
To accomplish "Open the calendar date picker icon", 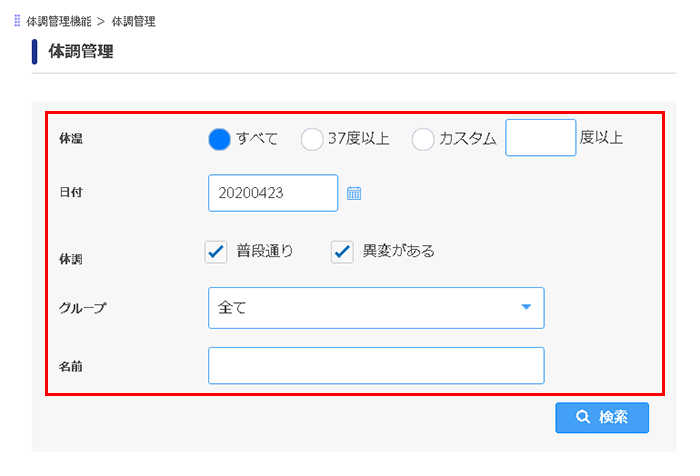I will (354, 193).
